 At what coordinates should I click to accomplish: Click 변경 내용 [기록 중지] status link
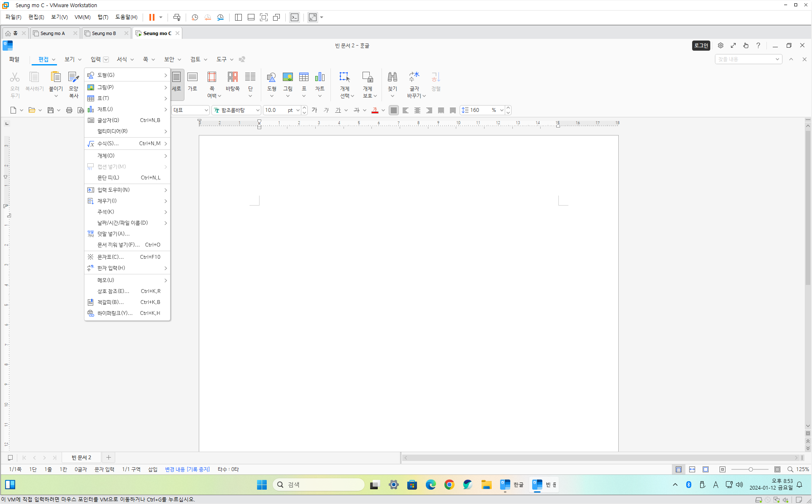(x=187, y=469)
